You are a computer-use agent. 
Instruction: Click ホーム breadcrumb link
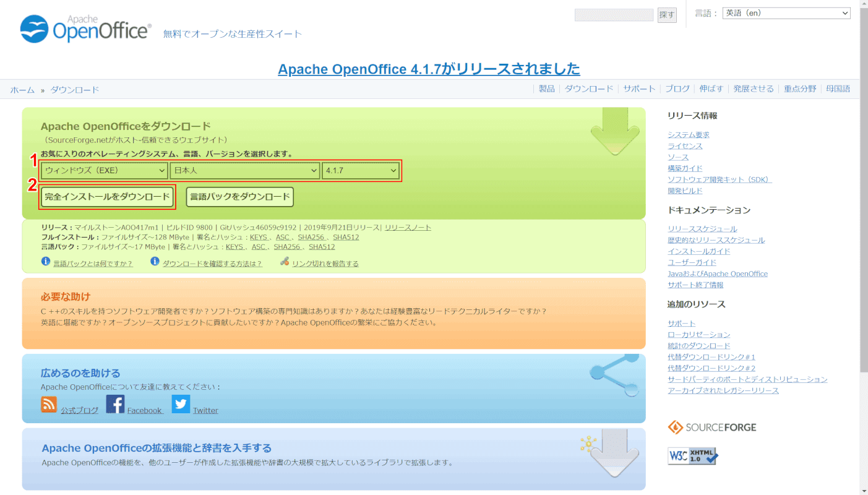pyautogui.click(x=22, y=90)
